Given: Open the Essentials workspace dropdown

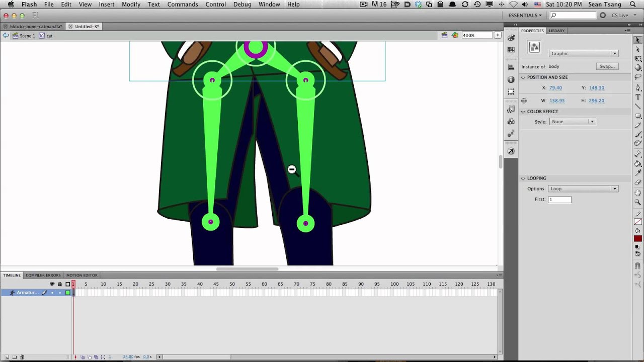Looking at the screenshot, I should pyautogui.click(x=525, y=15).
